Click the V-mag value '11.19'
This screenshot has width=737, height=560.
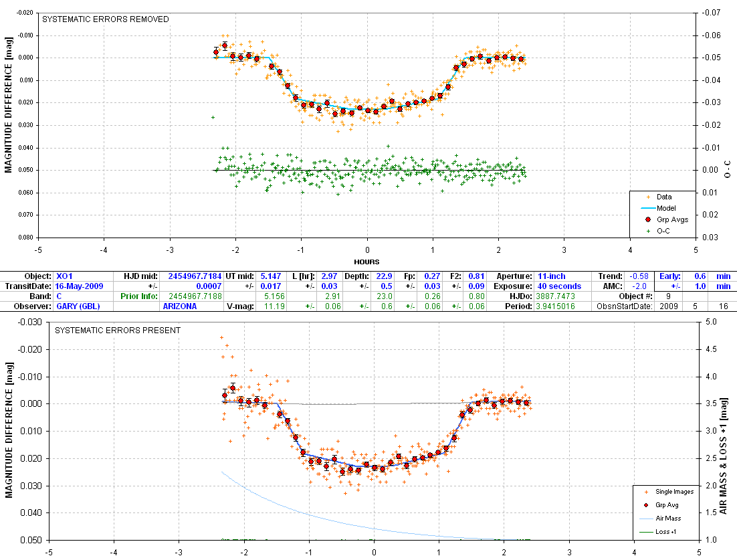(274, 306)
